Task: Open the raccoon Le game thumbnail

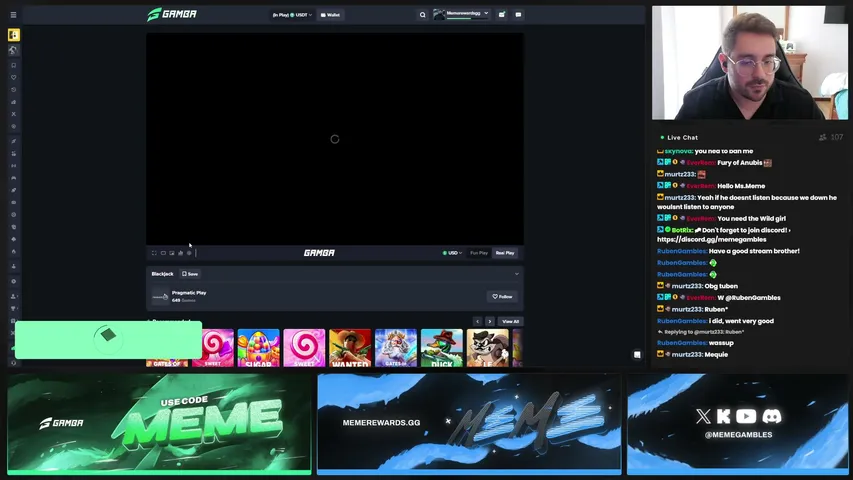Action: [487, 348]
